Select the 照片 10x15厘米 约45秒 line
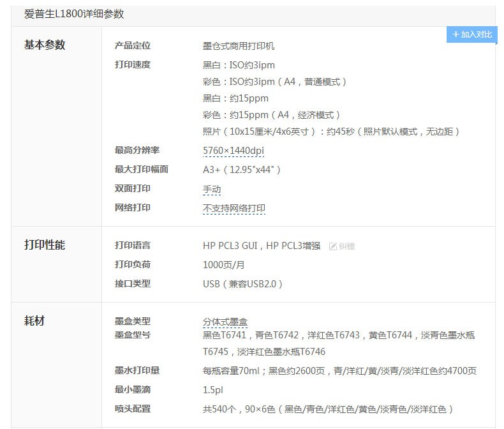This screenshot has height=429, width=504. tap(331, 132)
